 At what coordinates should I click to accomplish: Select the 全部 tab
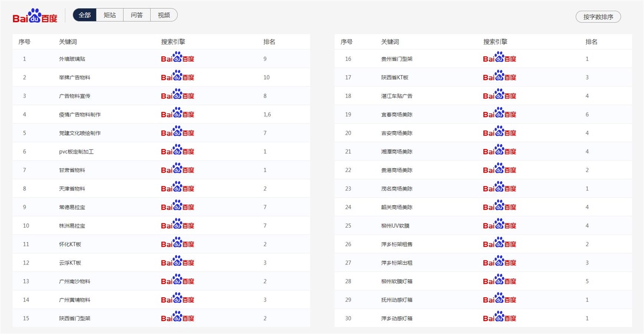(85, 15)
